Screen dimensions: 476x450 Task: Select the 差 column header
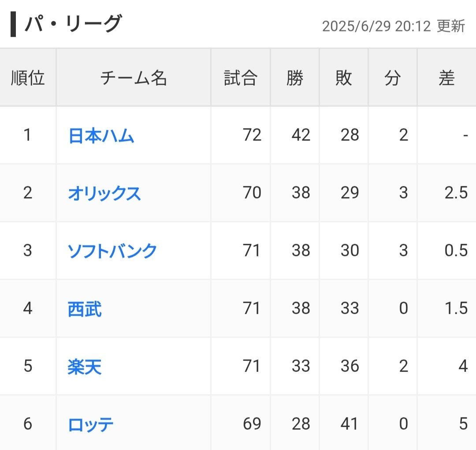pyautogui.click(x=446, y=78)
